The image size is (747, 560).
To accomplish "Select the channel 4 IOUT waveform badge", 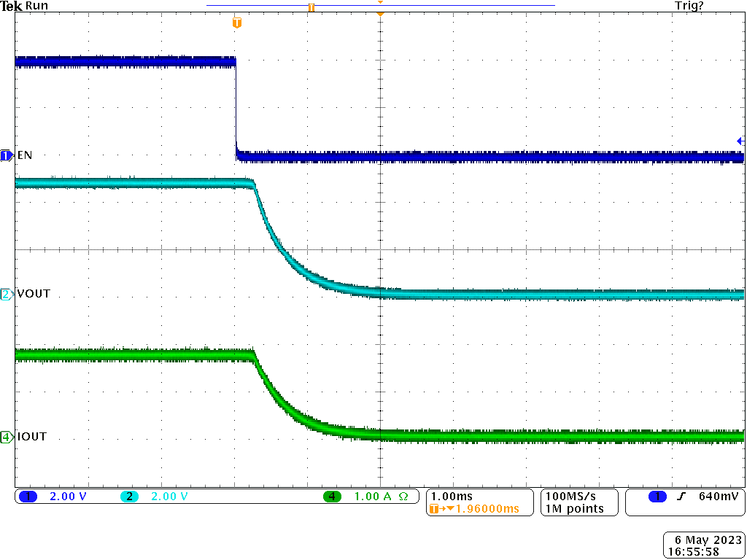I will point(6,436).
